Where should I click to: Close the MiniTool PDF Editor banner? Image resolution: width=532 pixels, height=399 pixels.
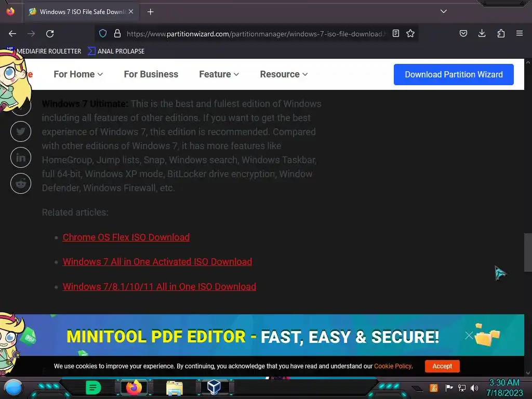(469, 336)
